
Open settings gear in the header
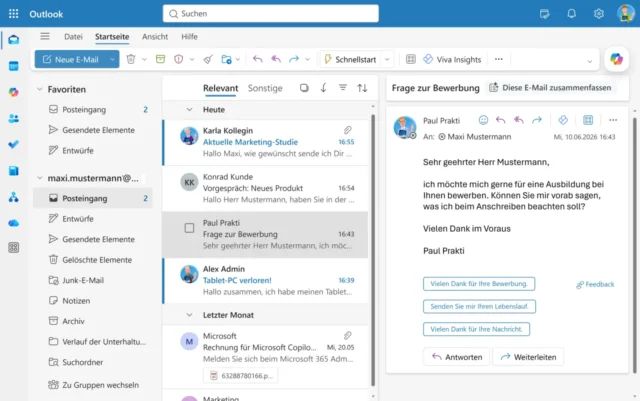pos(598,13)
